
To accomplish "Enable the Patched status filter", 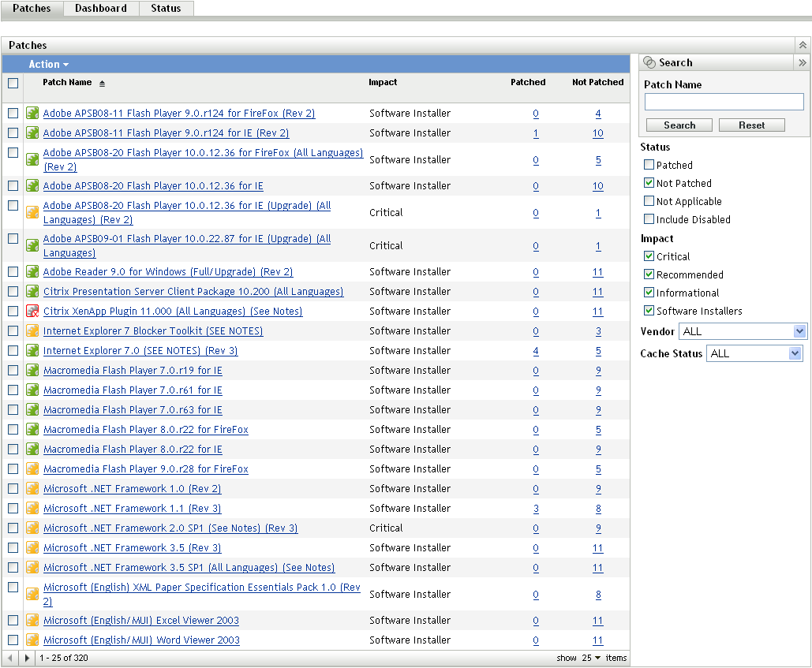I will click(x=649, y=165).
